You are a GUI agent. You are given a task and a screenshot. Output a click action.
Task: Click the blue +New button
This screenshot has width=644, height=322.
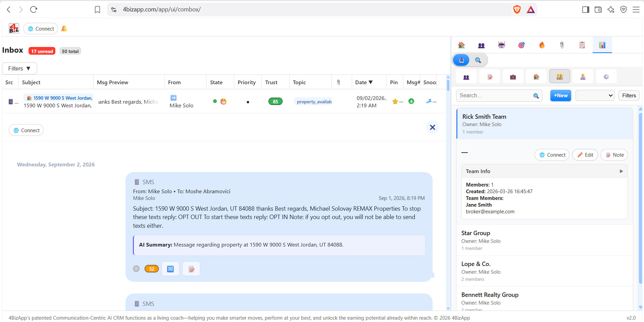tap(560, 96)
